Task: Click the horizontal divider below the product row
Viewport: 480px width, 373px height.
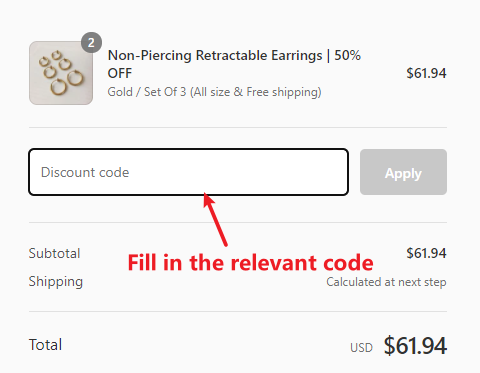Action: [238, 127]
